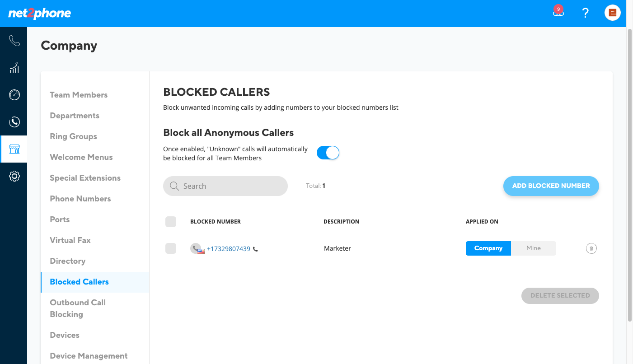633x364 pixels.
Task: Open the Calls phone icon in sidebar
Action: point(14,41)
